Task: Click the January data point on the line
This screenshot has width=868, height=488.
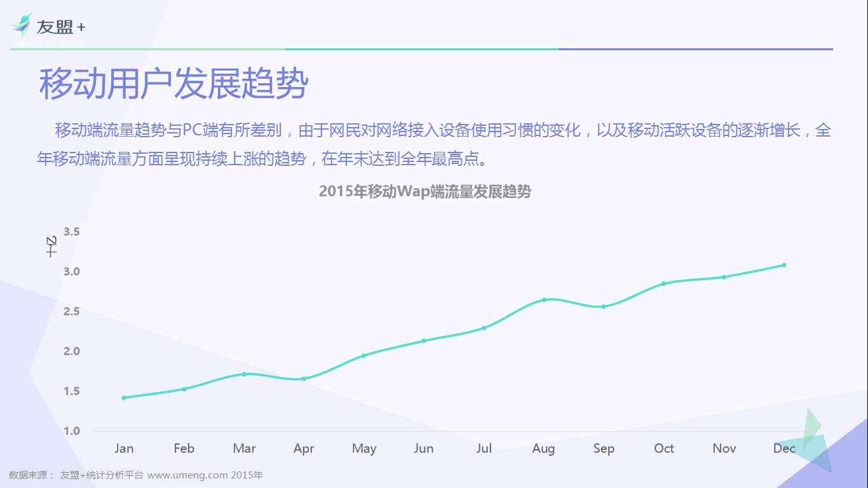Action: (x=124, y=398)
